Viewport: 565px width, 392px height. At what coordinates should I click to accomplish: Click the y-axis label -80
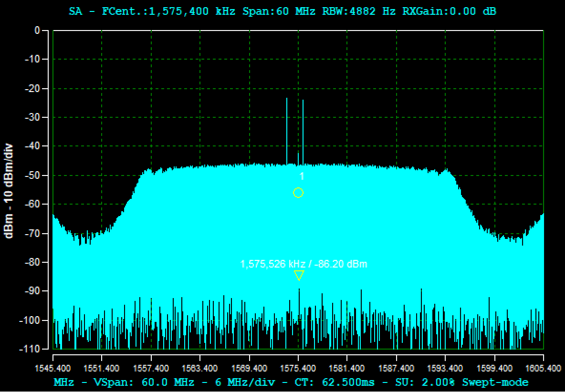(x=33, y=262)
